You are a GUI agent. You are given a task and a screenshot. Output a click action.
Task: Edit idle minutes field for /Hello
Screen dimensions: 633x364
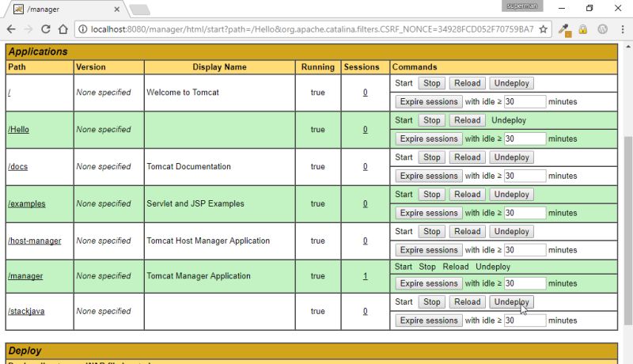pos(525,138)
